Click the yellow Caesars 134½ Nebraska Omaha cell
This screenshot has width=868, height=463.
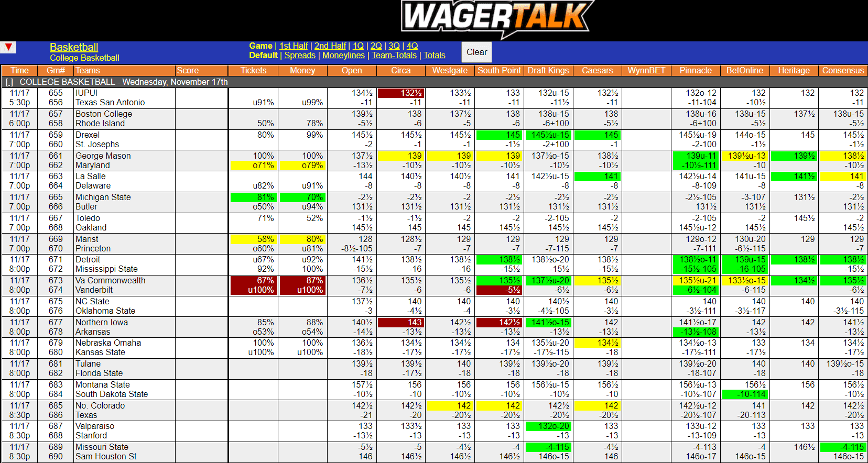(x=597, y=343)
